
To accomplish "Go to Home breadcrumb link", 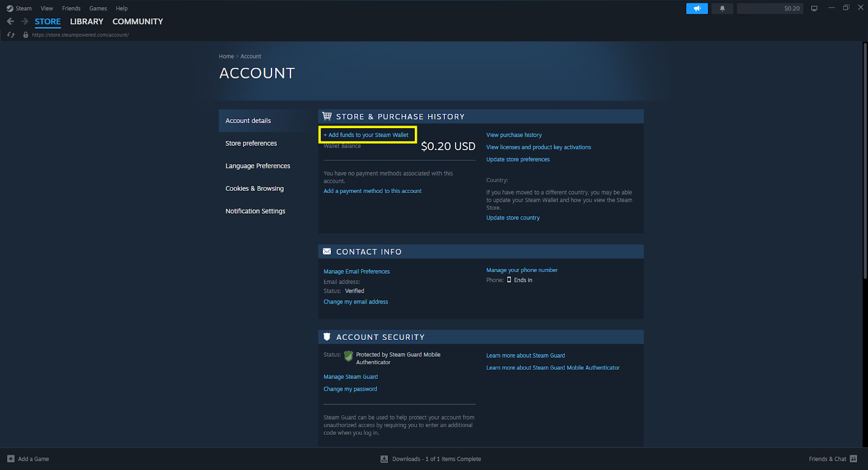I will [x=226, y=56].
